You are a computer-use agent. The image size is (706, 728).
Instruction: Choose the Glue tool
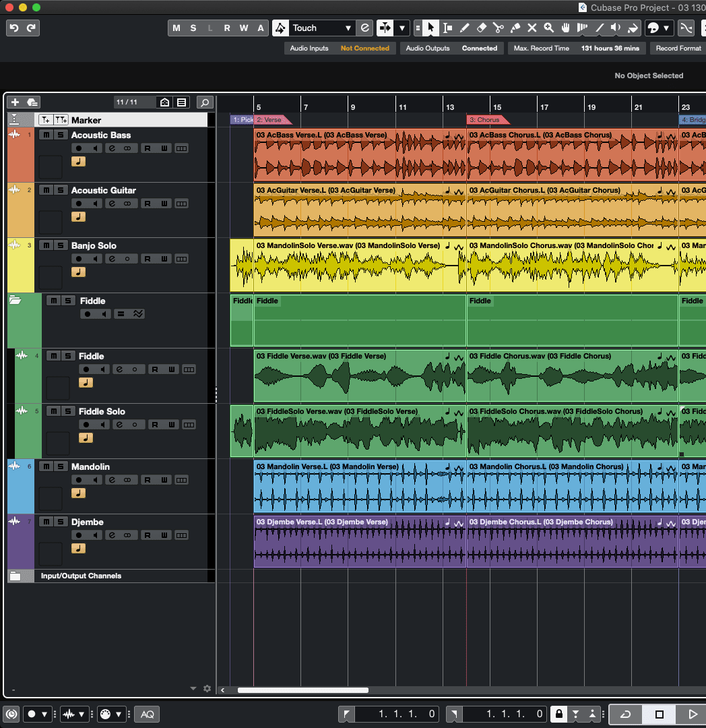pos(515,28)
